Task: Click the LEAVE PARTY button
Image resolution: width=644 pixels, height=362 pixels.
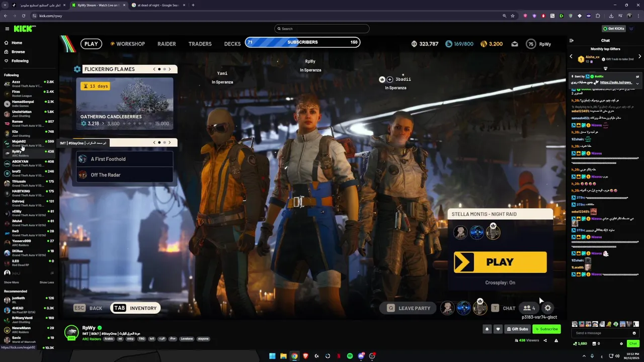Action: click(x=408, y=308)
